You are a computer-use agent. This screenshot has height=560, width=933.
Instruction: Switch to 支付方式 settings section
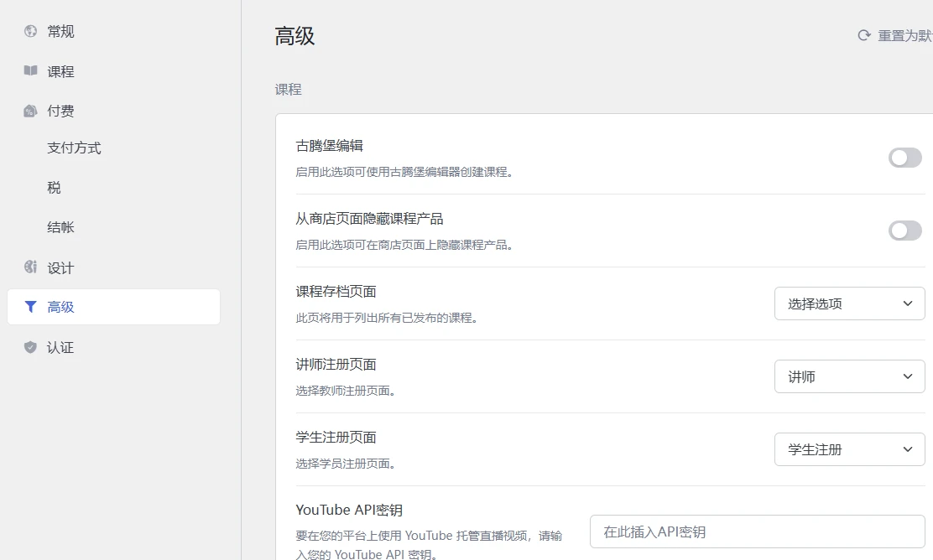pyautogui.click(x=73, y=148)
